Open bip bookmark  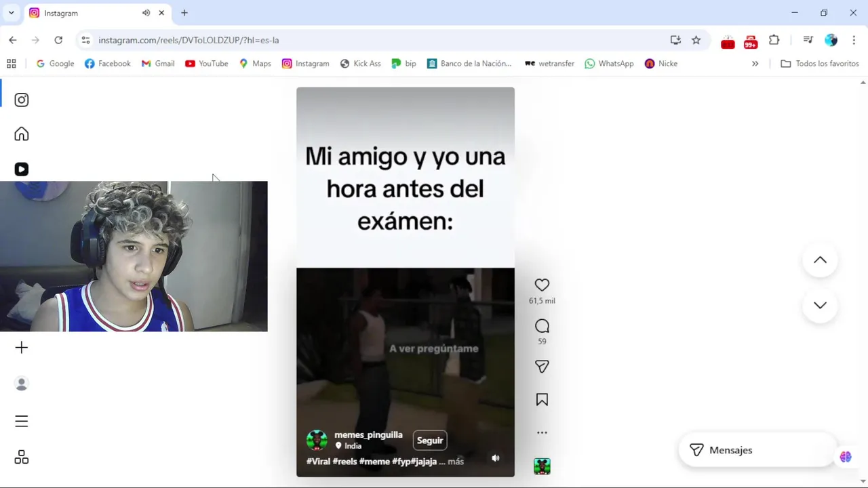[x=403, y=64]
